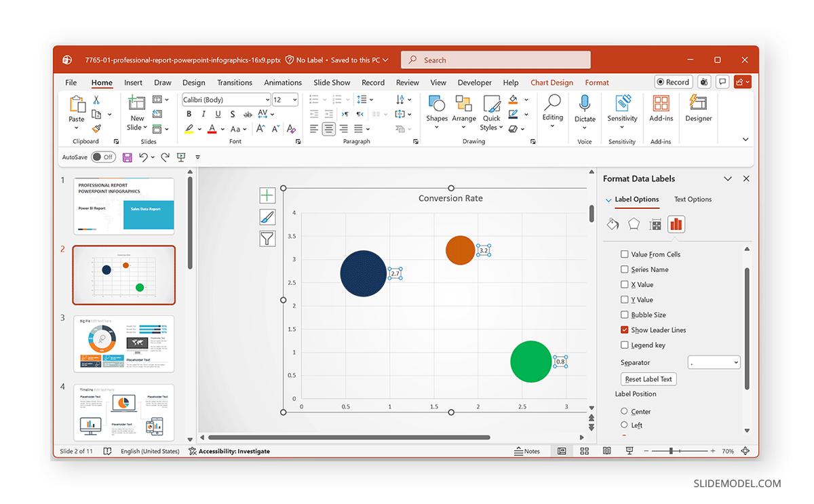Click the Format Painter brush icon
This screenshot has height=504, width=814.
click(x=96, y=128)
